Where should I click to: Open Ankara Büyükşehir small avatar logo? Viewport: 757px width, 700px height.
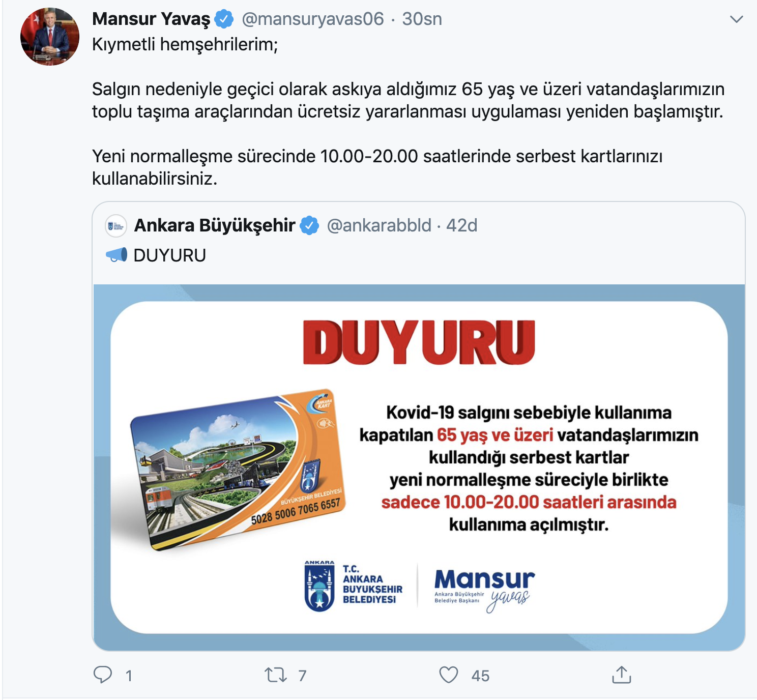(x=116, y=226)
